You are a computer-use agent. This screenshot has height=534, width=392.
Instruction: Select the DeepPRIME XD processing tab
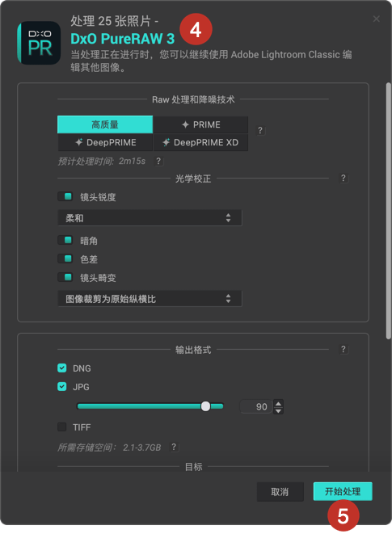pyautogui.click(x=200, y=142)
